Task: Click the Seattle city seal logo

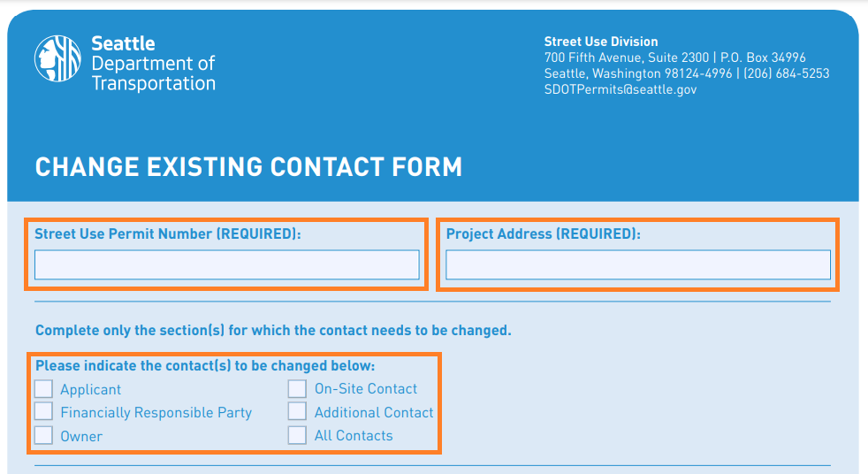Action: (x=57, y=58)
